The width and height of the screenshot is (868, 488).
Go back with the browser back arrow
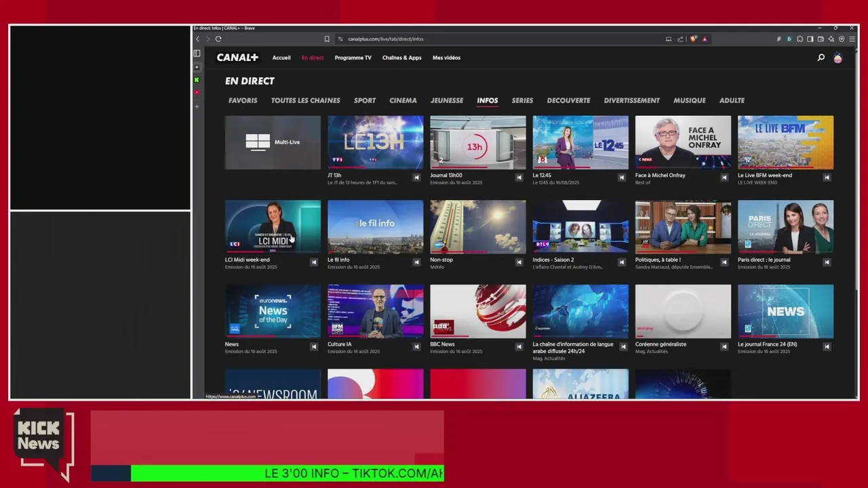click(x=198, y=39)
